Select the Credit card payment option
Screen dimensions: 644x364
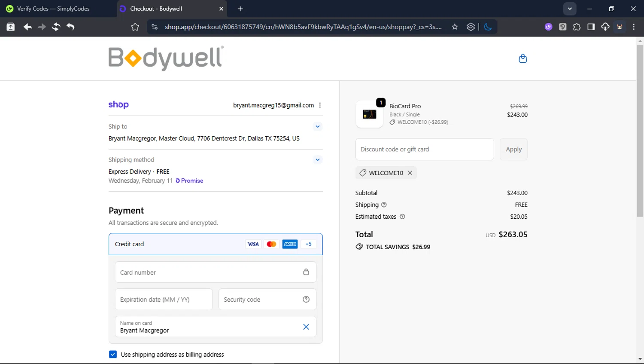click(216, 244)
